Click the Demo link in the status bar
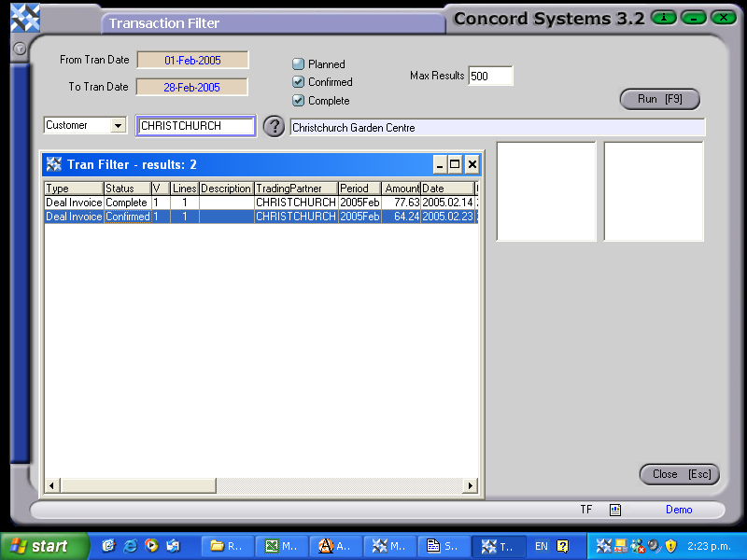Image resolution: width=747 pixels, height=560 pixels. pyautogui.click(x=679, y=510)
